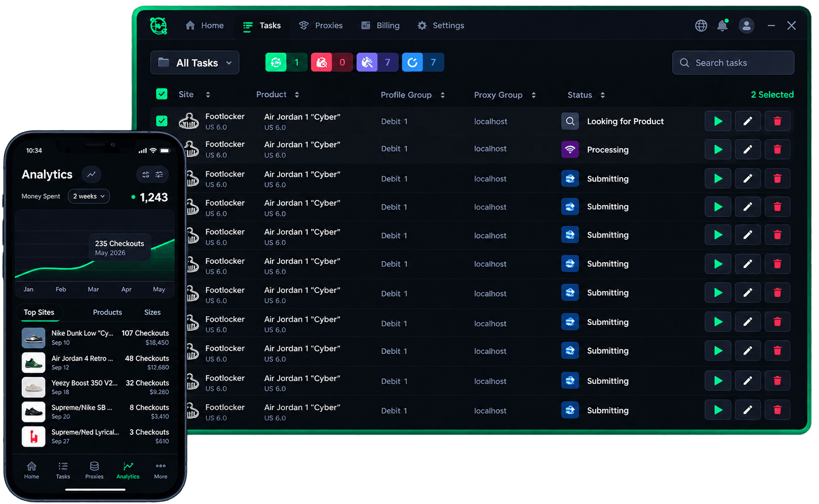Tap Tasks in phone bottom navigation

[x=63, y=470]
